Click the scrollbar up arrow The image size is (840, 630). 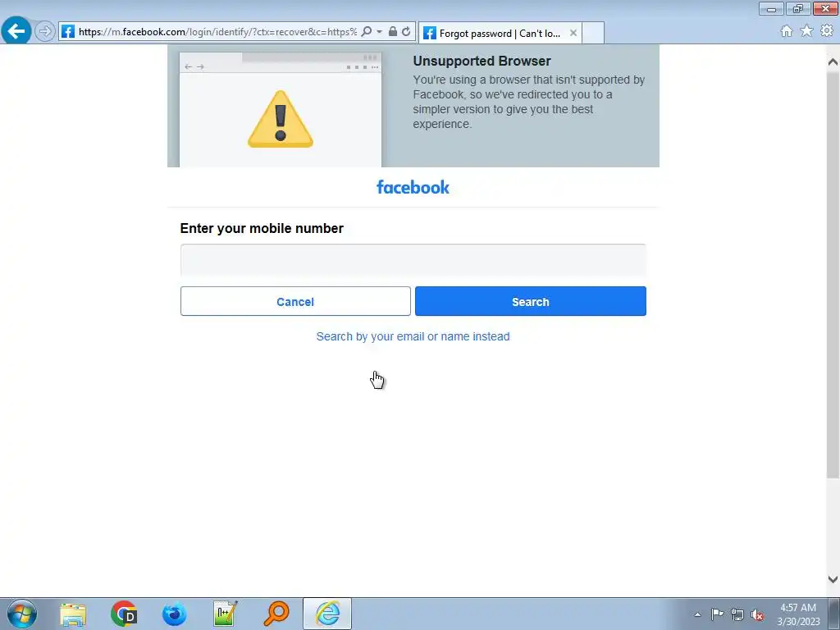pyautogui.click(x=833, y=62)
